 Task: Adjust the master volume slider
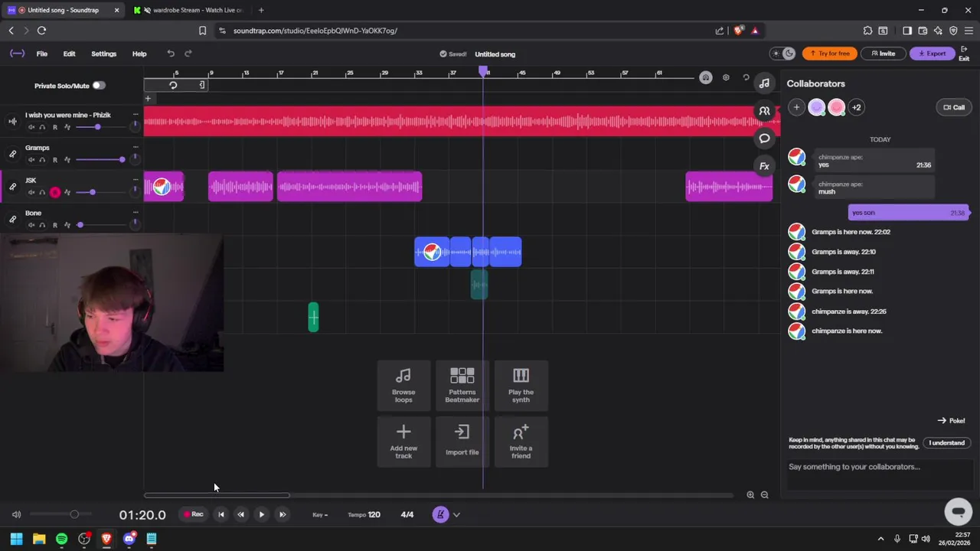point(61,514)
